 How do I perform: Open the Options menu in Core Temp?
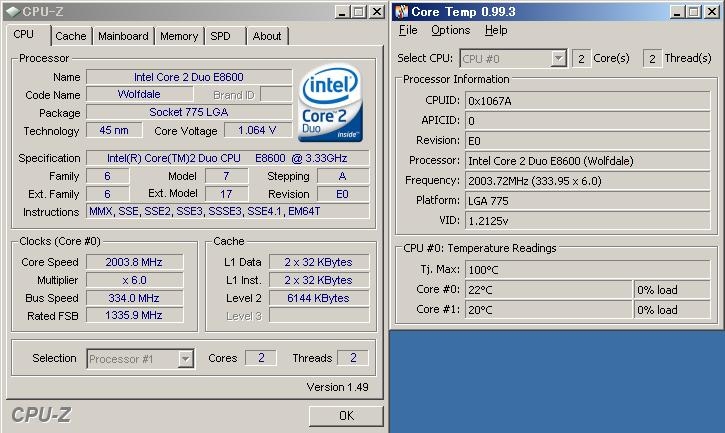point(451,30)
